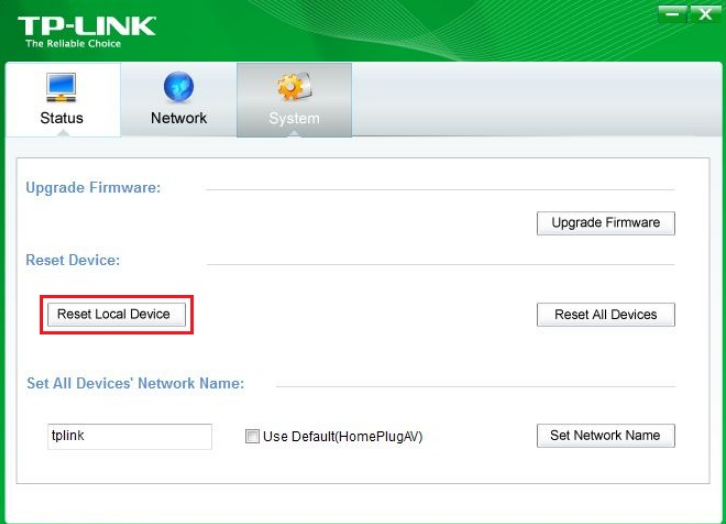Screen dimensions: 726x524
Task: Select the System tab
Action: click(294, 100)
